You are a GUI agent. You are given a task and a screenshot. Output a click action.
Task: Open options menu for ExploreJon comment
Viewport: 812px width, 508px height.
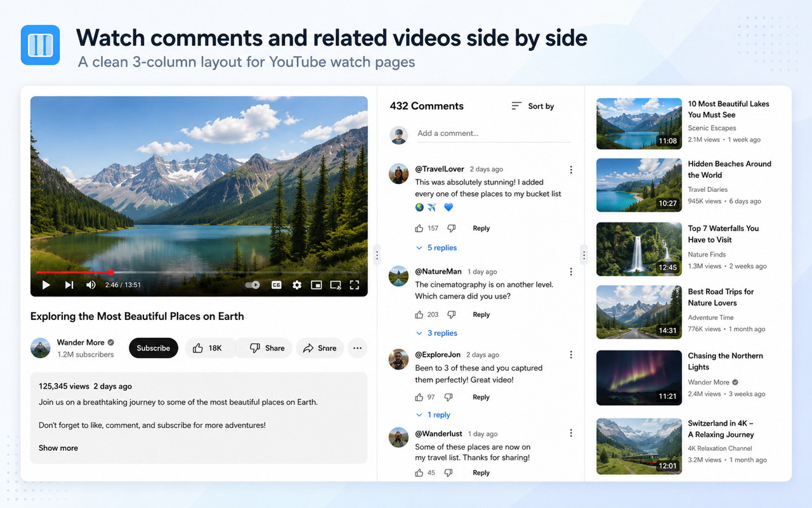(x=571, y=355)
